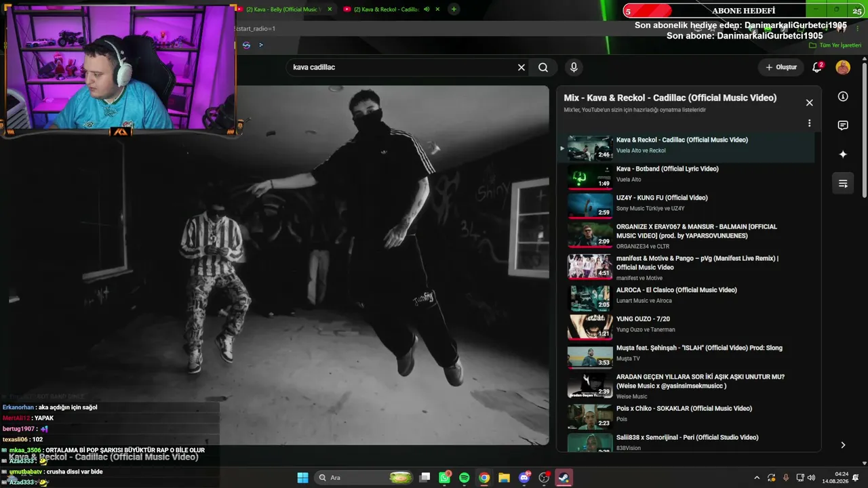Click channel name Yung Ouzo ve Tanerman

click(646, 330)
